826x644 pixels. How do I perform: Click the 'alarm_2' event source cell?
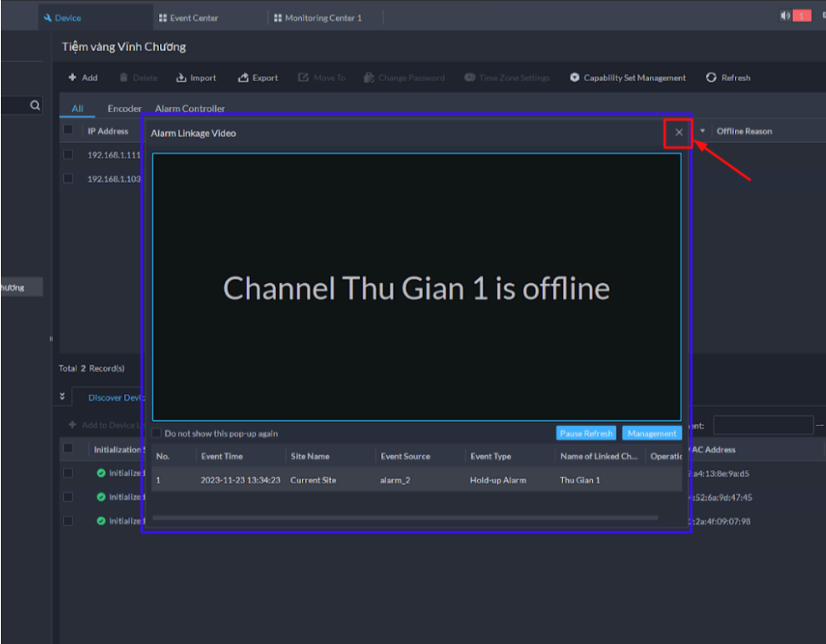pyautogui.click(x=395, y=480)
